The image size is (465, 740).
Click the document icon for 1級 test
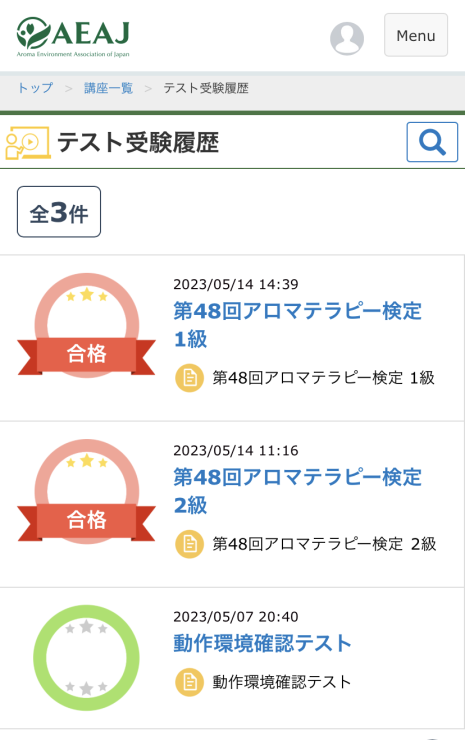point(189,378)
